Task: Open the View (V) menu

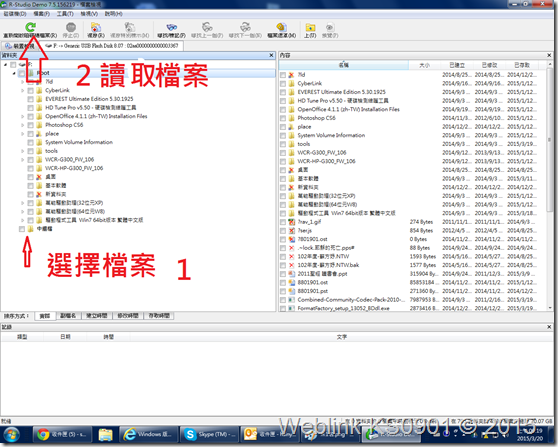Action: [x=89, y=14]
